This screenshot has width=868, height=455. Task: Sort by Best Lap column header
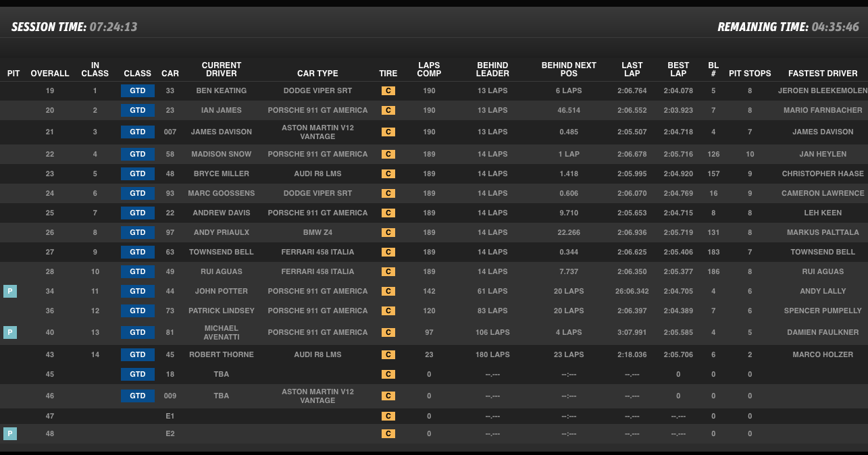pos(678,70)
